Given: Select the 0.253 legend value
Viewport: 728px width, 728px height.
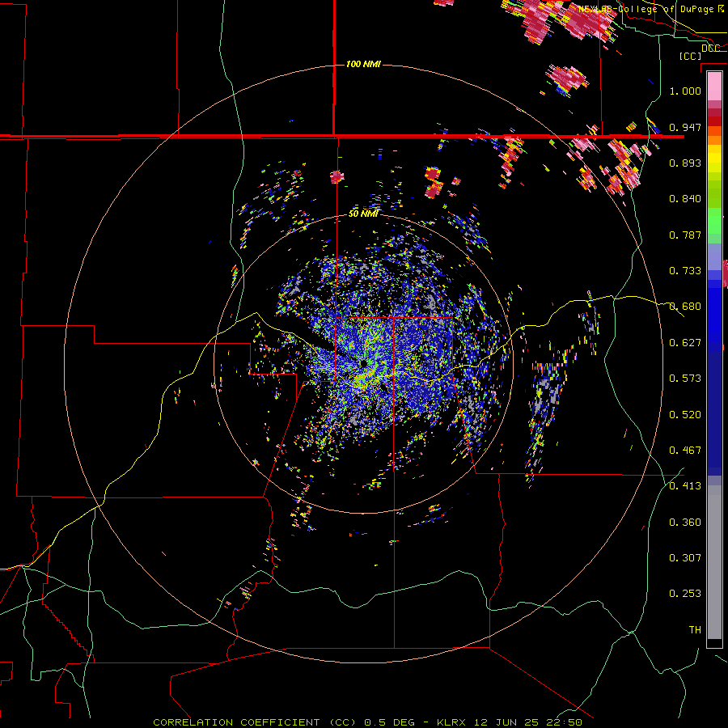Looking at the screenshot, I should click(685, 594).
